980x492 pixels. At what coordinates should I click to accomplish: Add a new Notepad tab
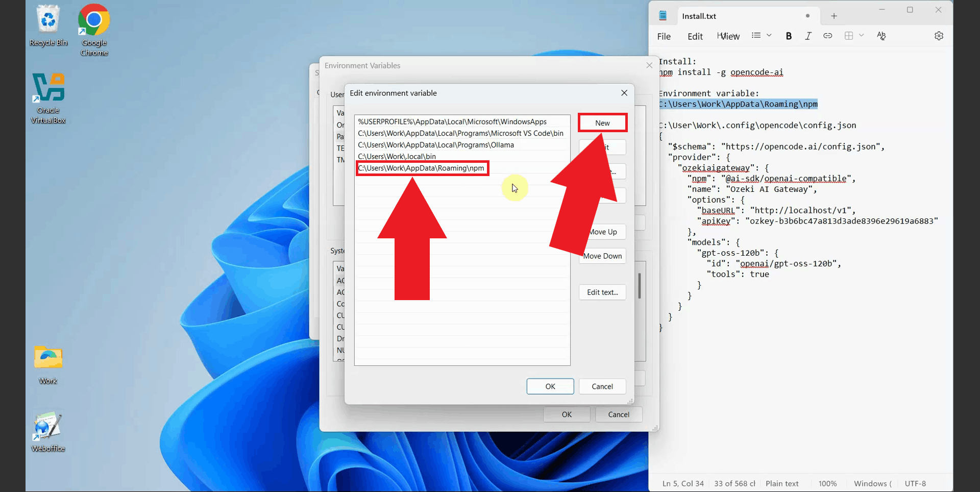[x=834, y=16]
